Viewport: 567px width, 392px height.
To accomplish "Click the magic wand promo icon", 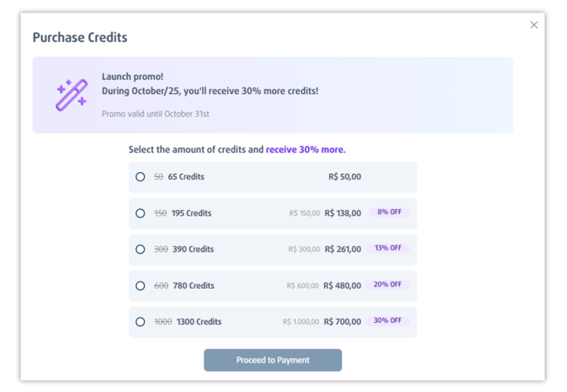I will 72,95.
